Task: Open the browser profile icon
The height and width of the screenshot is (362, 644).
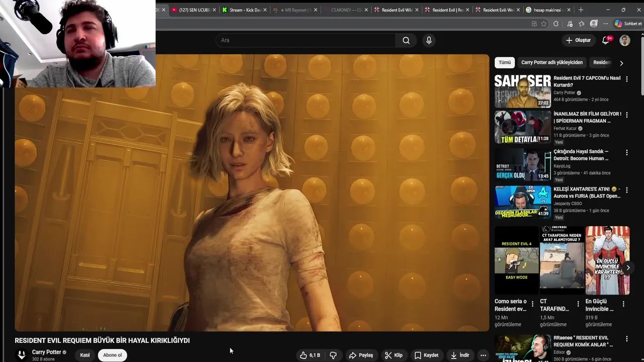Action: tap(594, 24)
